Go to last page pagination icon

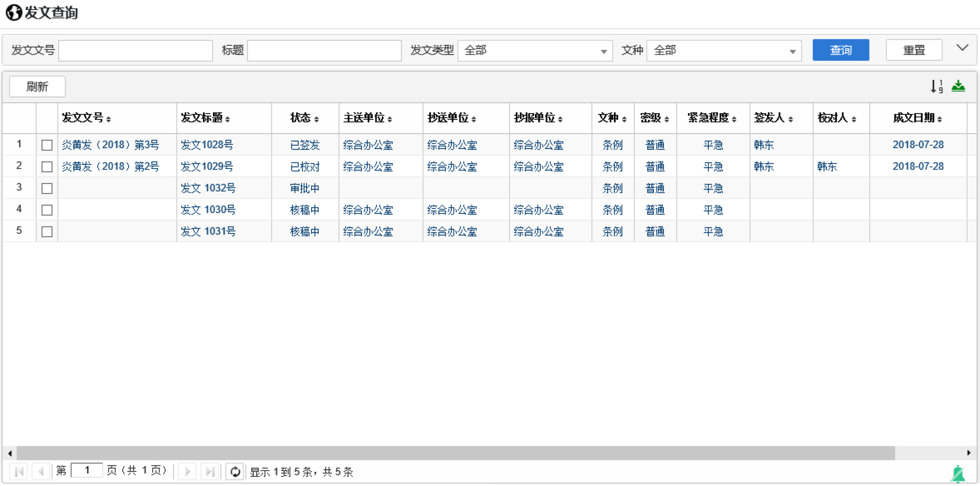point(210,471)
